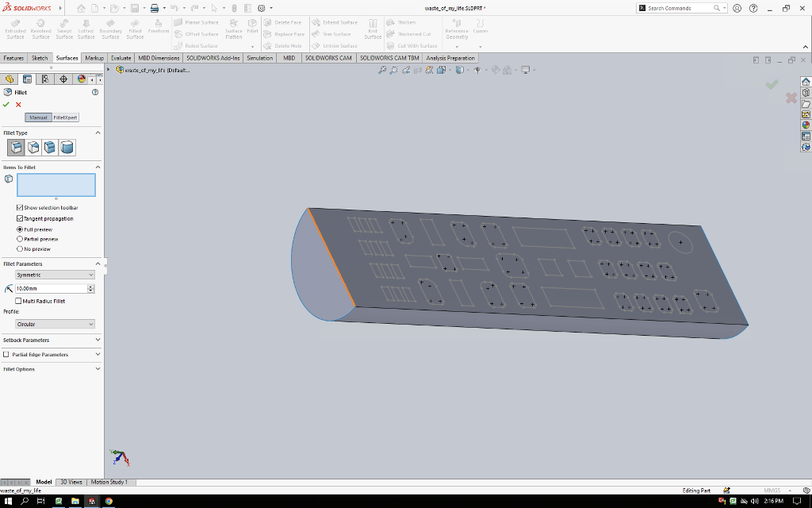Image resolution: width=812 pixels, height=508 pixels.
Task: Open Appearances color ball in task pane
Action: click(x=806, y=125)
